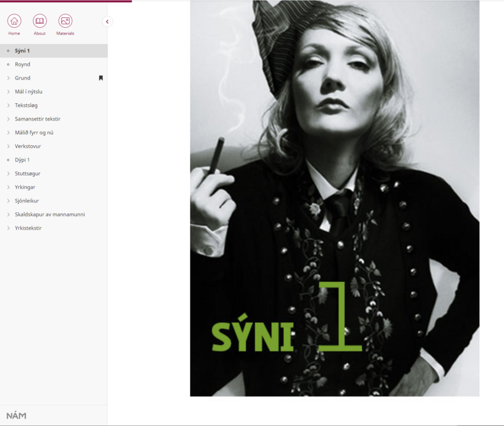Open the Samansettir tekstir chapter
504x426 pixels.
[37, 119]
